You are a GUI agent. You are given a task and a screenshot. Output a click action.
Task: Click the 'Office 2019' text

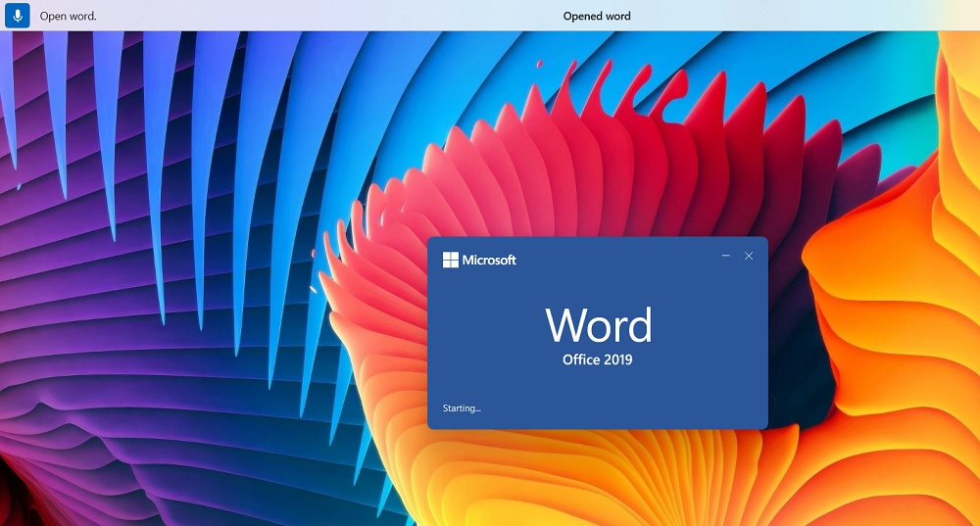[598, 359]
